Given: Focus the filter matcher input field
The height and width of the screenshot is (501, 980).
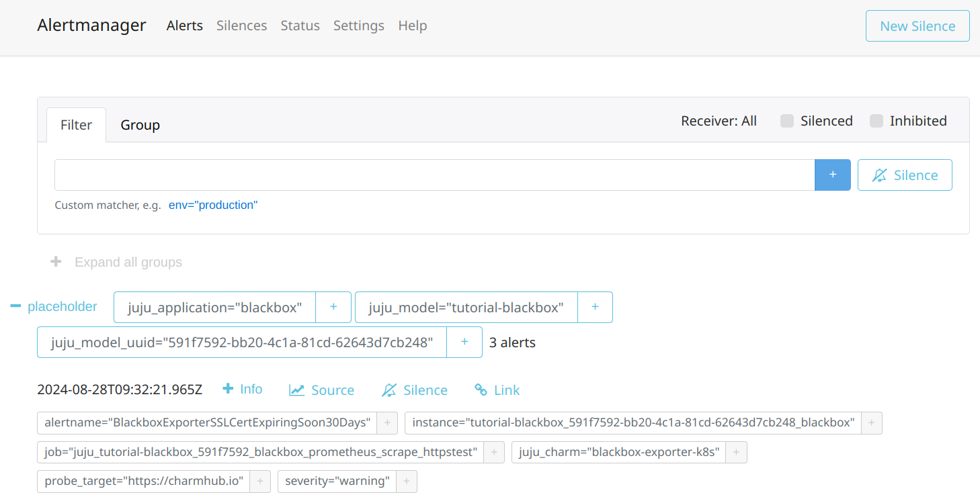Looking at the screenshot, I should click(x=435, y=175).
